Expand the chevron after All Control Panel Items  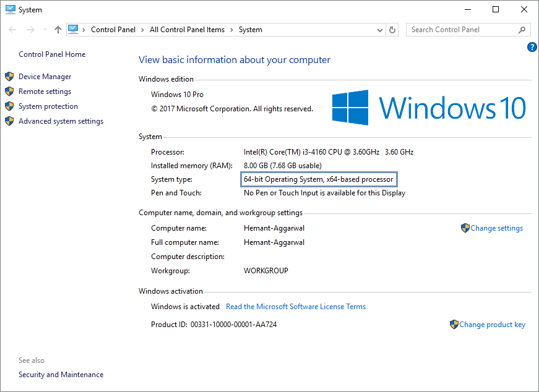tap(231, 30)
